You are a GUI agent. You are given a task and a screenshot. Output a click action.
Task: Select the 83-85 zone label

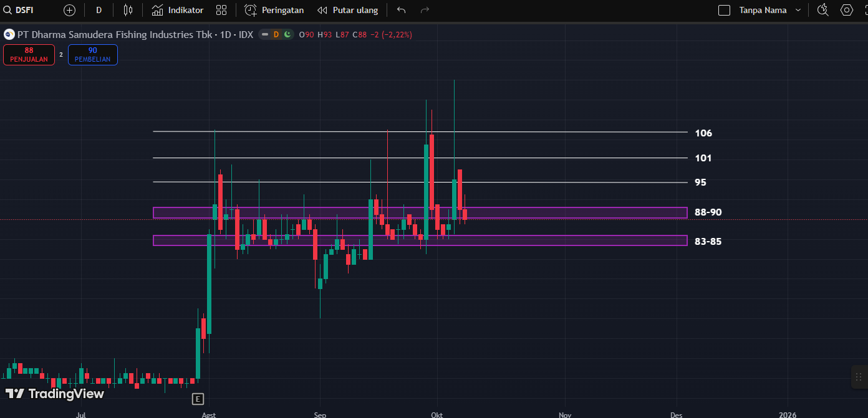[x=708, y=242]
